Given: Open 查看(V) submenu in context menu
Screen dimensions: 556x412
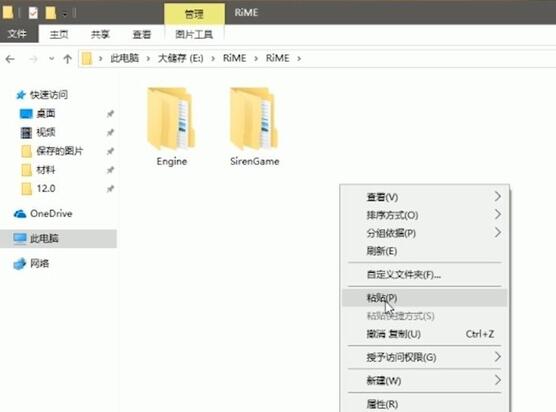Looking at the screenshot, I should coord(424,197).
